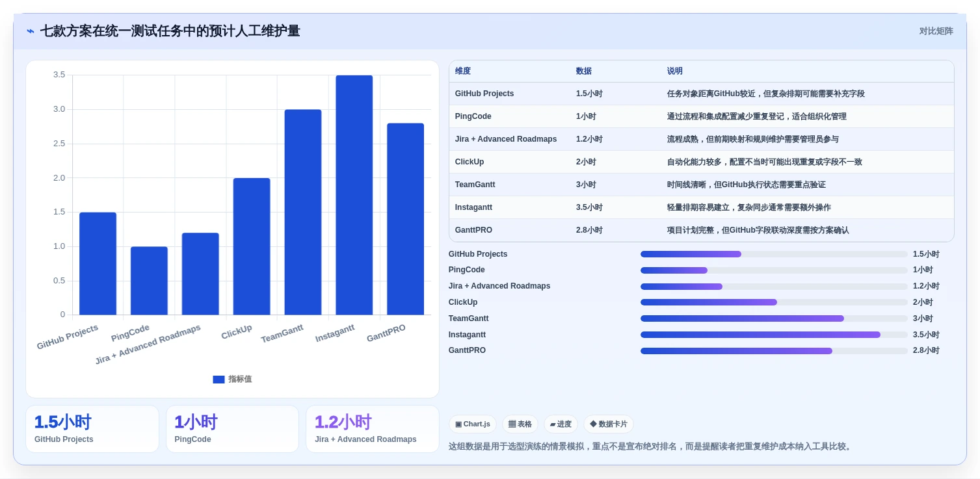Image resolution: width=980 pixels, height=479 pixels.
Task: Click the GitHub Projects progress bar
Action: (774, 254)
